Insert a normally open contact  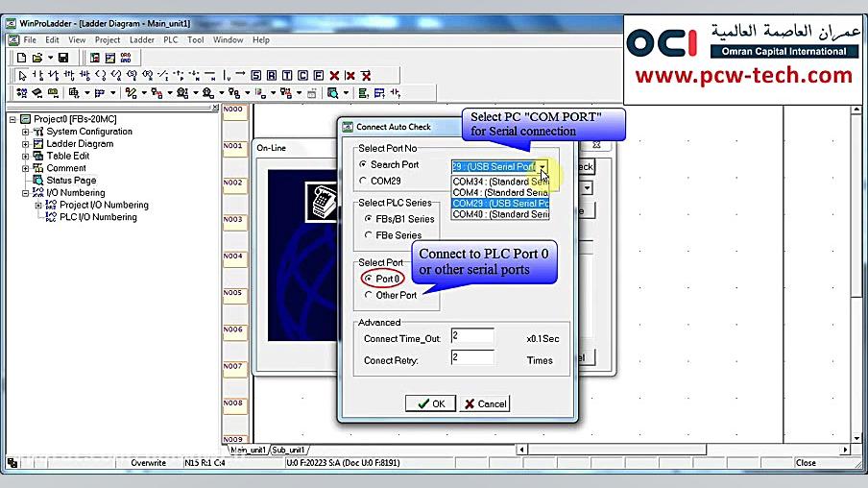37,75
